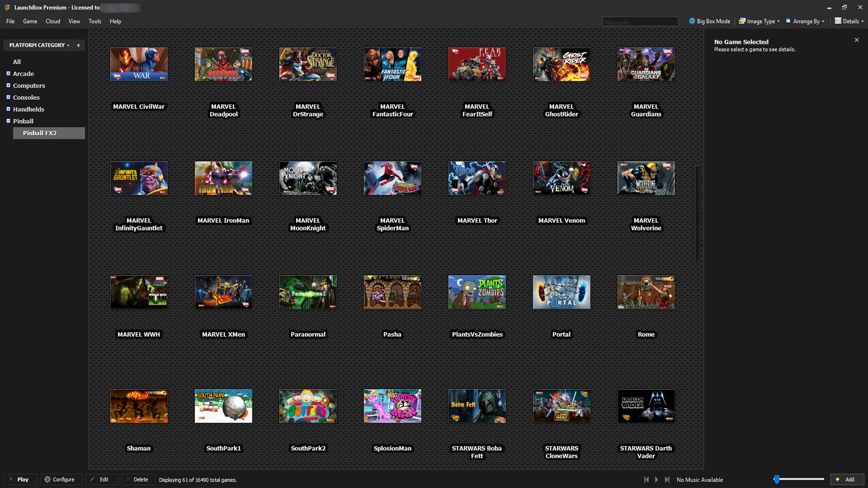Select the MARVEL CivilWar thumbnail
Screen dimensions: 868x488
(139, 65)
